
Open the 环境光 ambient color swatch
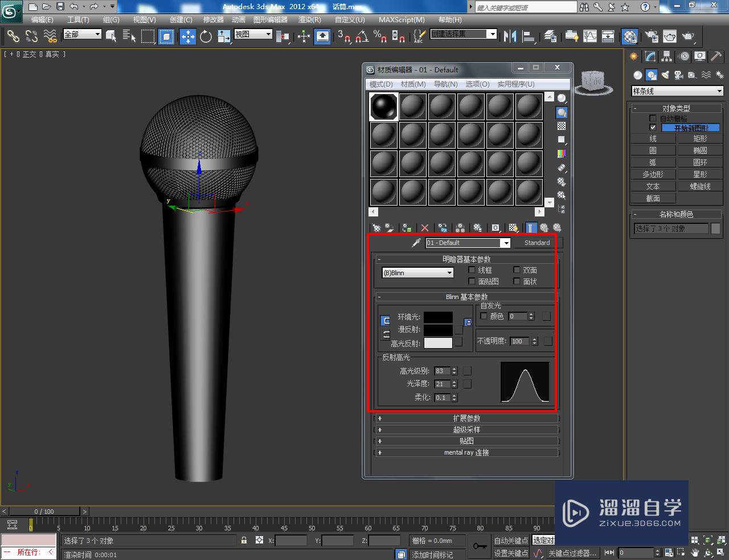click(438, 317)
